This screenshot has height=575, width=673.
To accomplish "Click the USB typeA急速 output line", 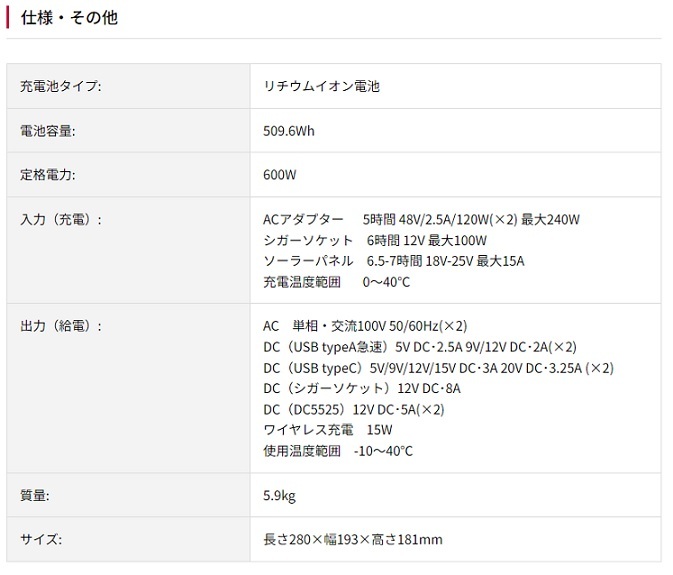I will 420,347.
